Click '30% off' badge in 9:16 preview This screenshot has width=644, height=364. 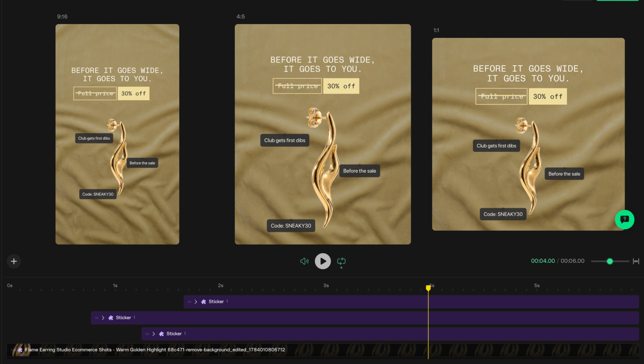coord(133,93)
